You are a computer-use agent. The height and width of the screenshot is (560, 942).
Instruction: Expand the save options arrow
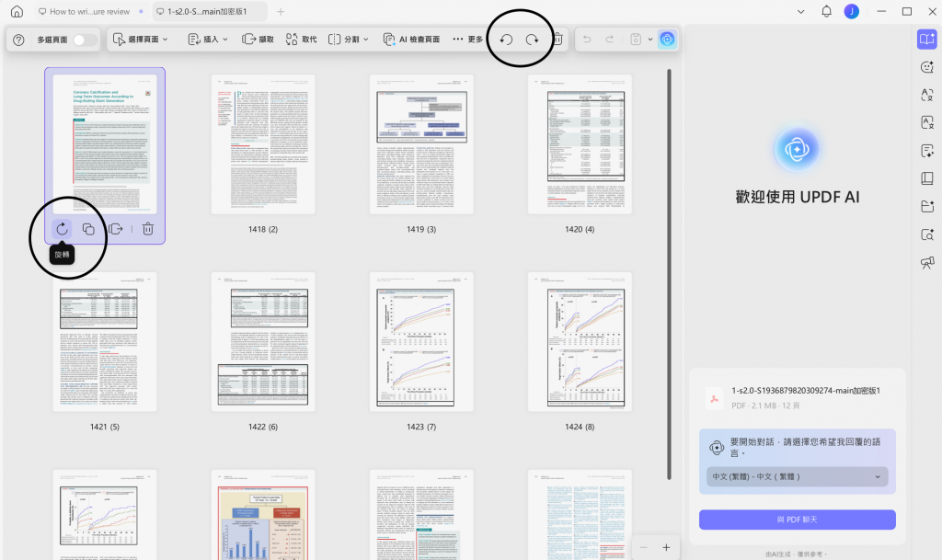pos(650,40)
